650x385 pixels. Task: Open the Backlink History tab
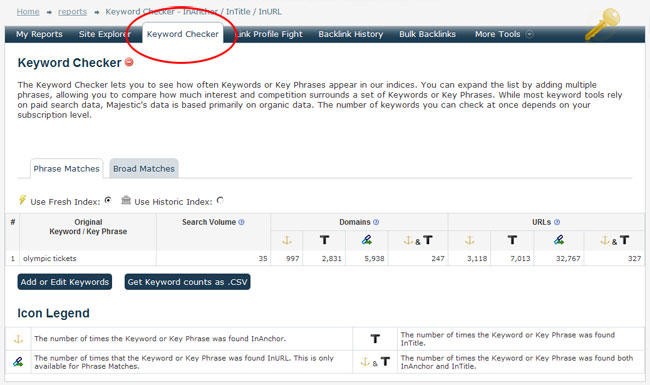click(x=350, y=34)
